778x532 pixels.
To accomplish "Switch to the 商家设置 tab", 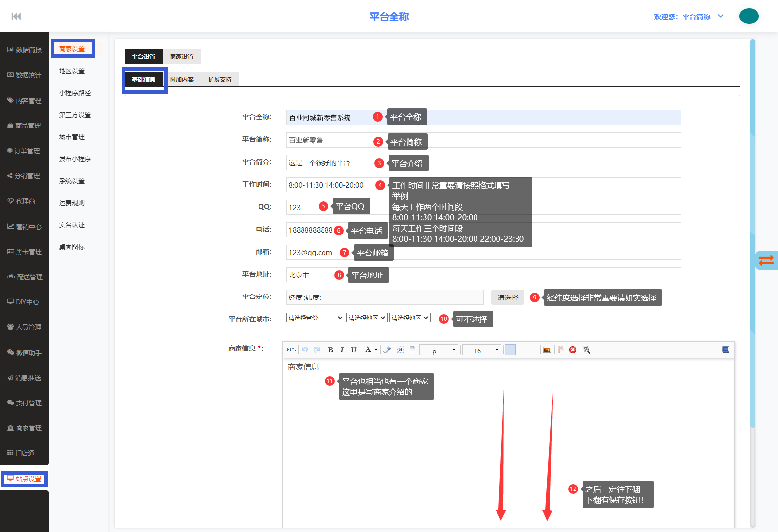I will (x=182, y=57).
